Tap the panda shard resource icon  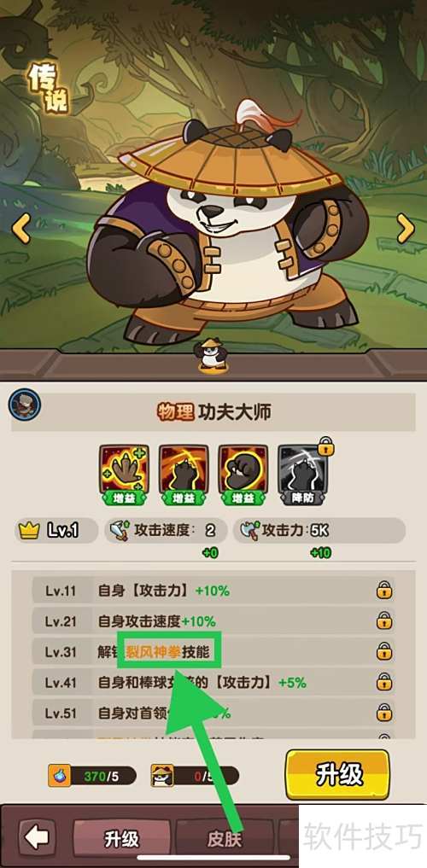(x=161, y=776)
